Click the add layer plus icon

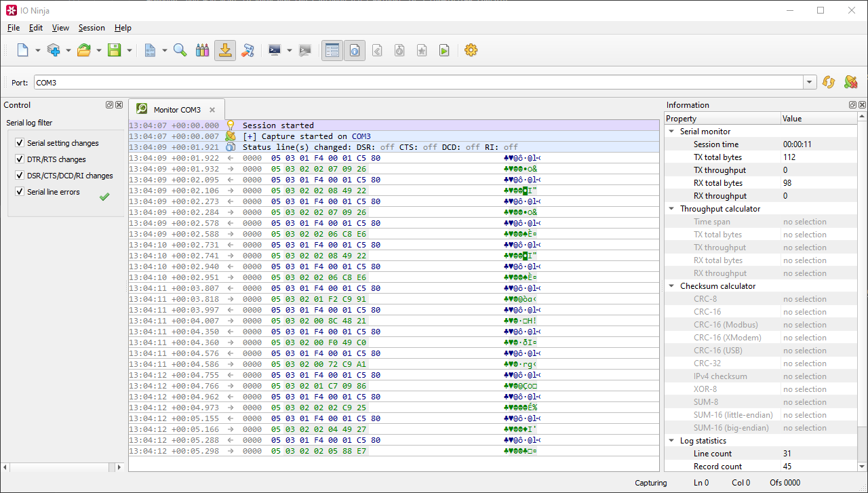54,50
